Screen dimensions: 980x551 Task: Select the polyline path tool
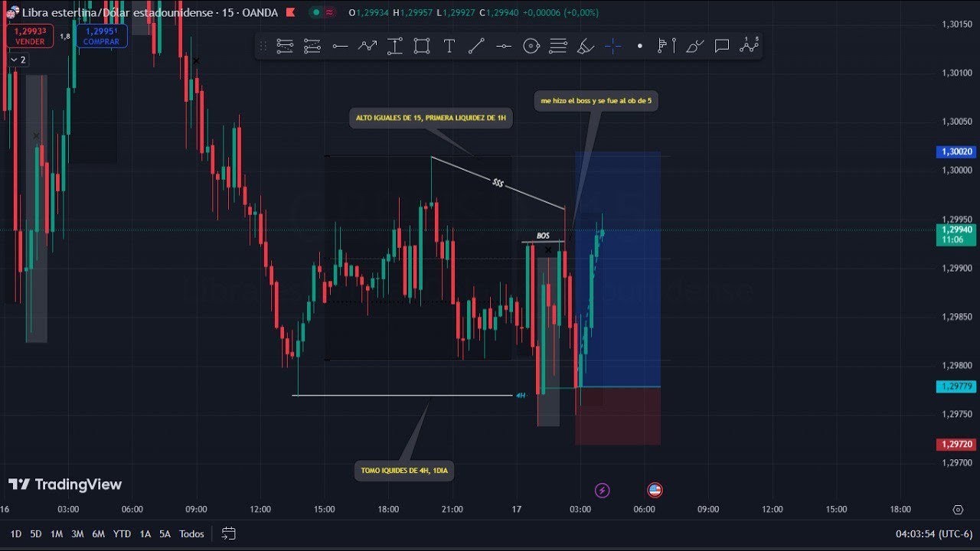367,46
